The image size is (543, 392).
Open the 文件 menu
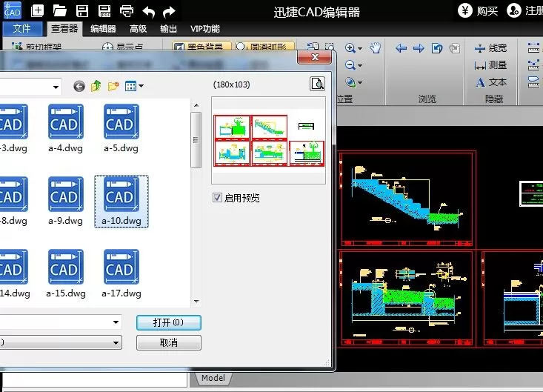(22, 29)
